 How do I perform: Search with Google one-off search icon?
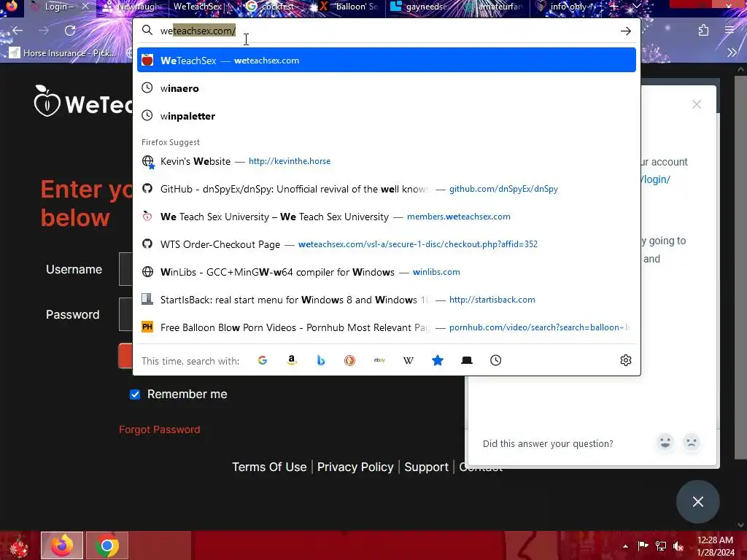tap(263, 360)
